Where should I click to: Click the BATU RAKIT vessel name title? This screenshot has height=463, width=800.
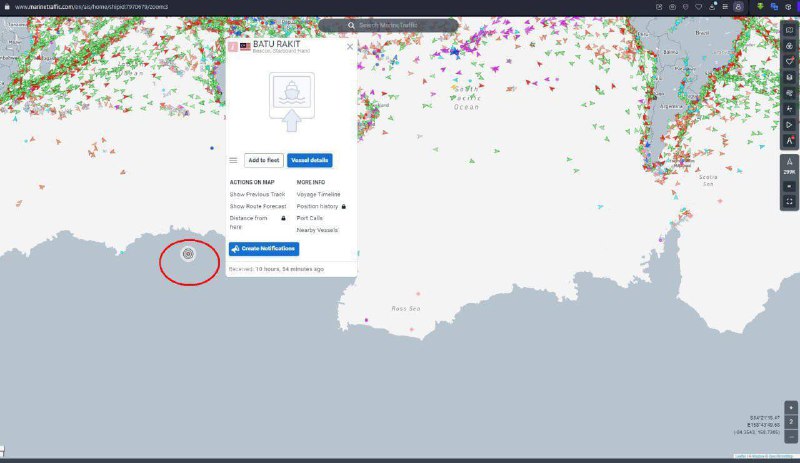pyautogui.click(x=277, y=44)
